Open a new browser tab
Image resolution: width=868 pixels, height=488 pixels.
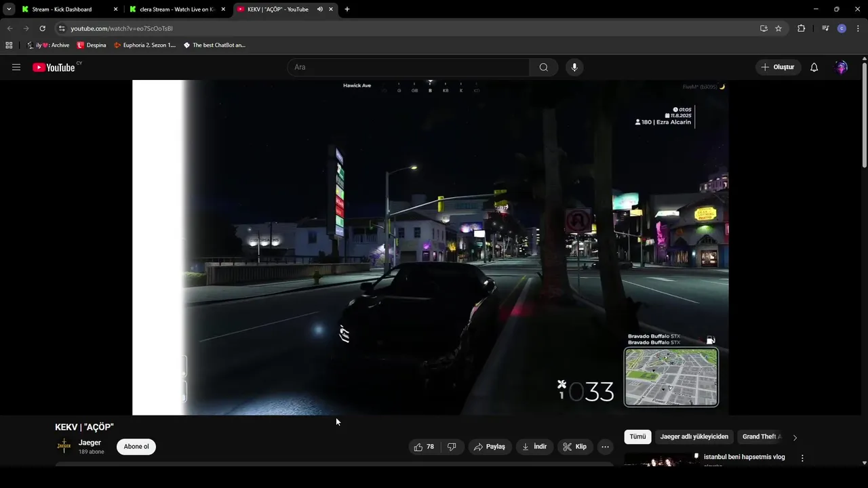[x=347, y=9]
